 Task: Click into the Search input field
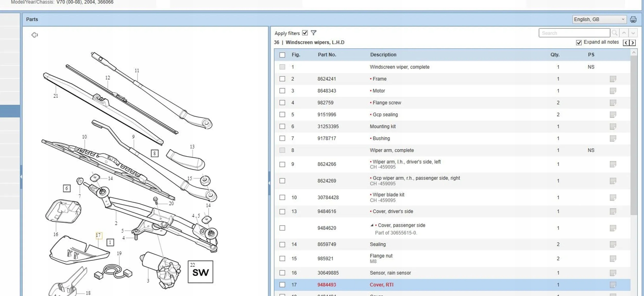point(574,33)
